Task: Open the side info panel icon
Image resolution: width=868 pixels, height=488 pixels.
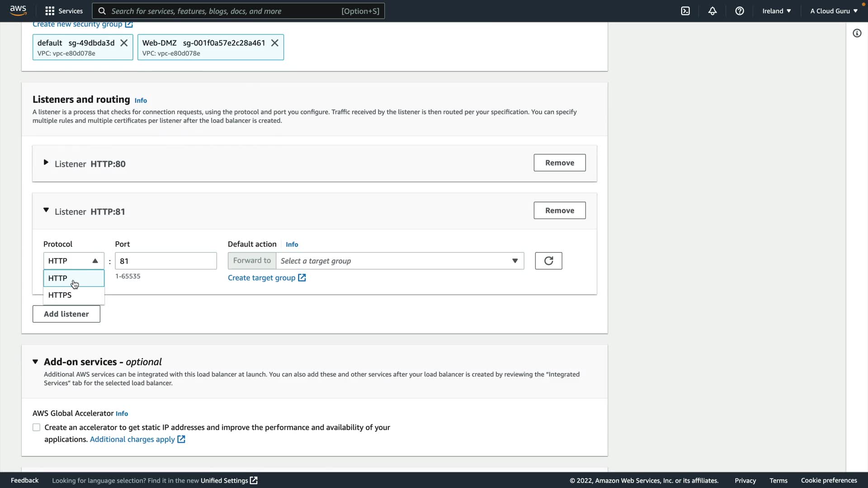Action: point(857,33)
